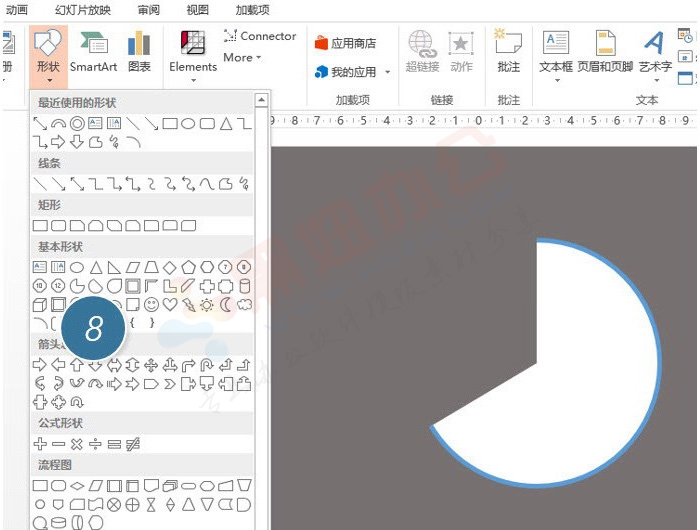Choose the plus sign under 公式形状

coord(41,443)
